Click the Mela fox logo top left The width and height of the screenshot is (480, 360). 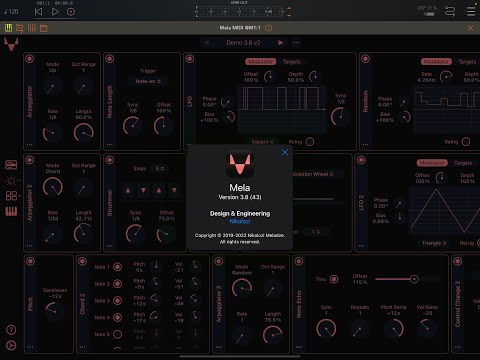click(11, 44)
